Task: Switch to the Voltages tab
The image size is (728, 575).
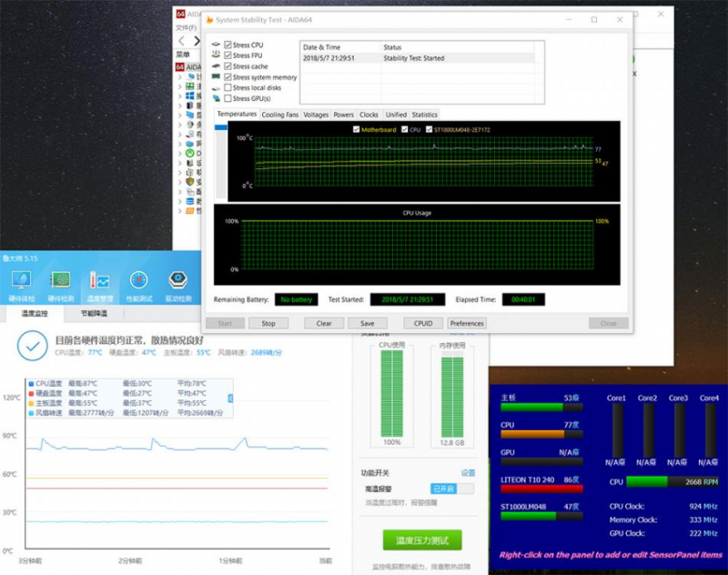Action: 316,115
